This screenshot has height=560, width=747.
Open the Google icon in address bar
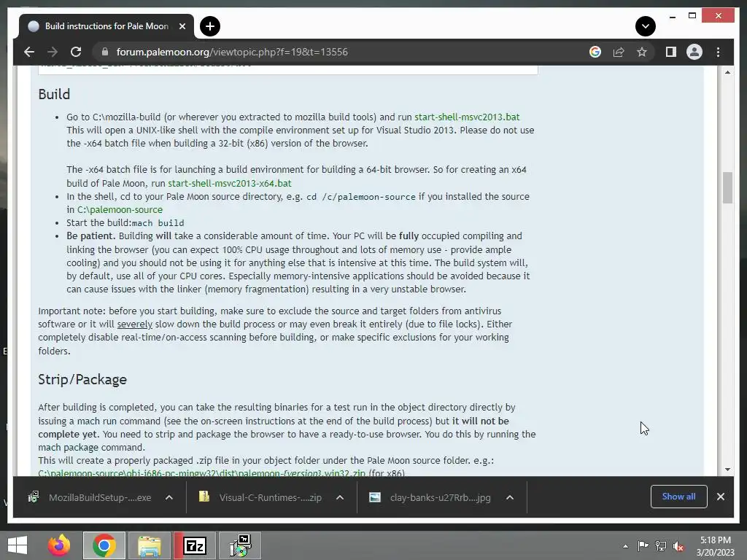[595, 52]
